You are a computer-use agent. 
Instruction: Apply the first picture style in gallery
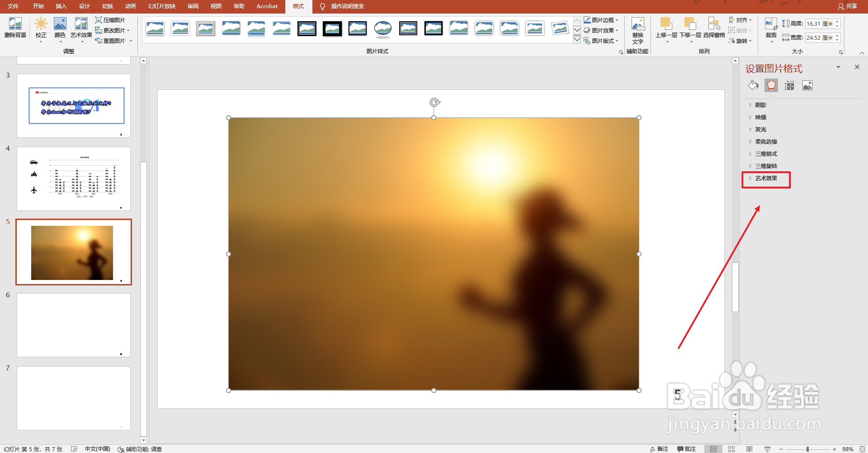pyautogui.click(x=155, y=29)
